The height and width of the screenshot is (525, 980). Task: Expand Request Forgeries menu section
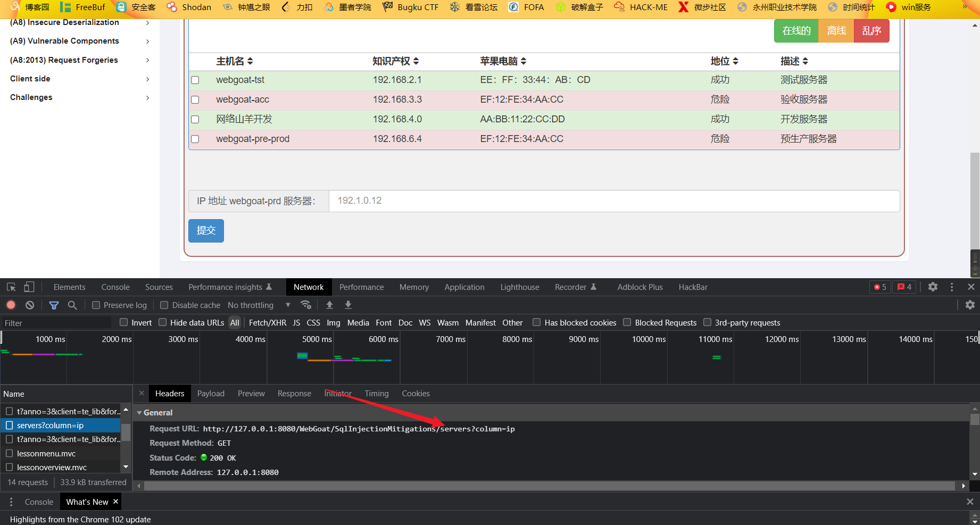coord(80,60)
